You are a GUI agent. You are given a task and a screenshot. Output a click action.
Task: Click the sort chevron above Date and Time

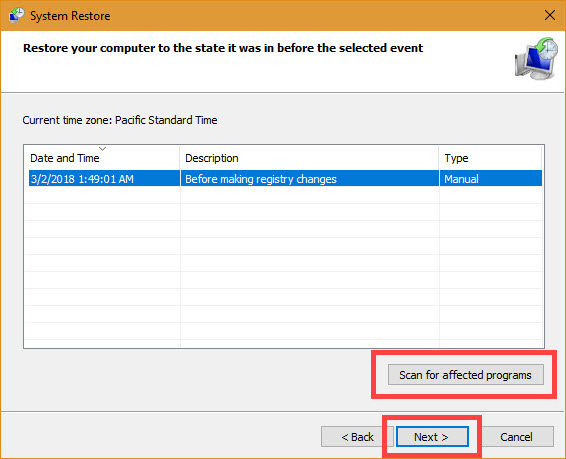(103, 149)
